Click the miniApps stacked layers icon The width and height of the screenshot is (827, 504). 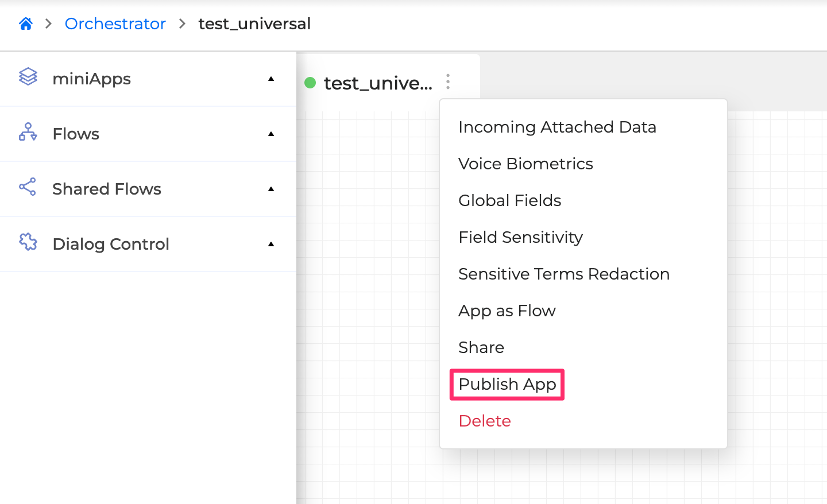(28, 77)
